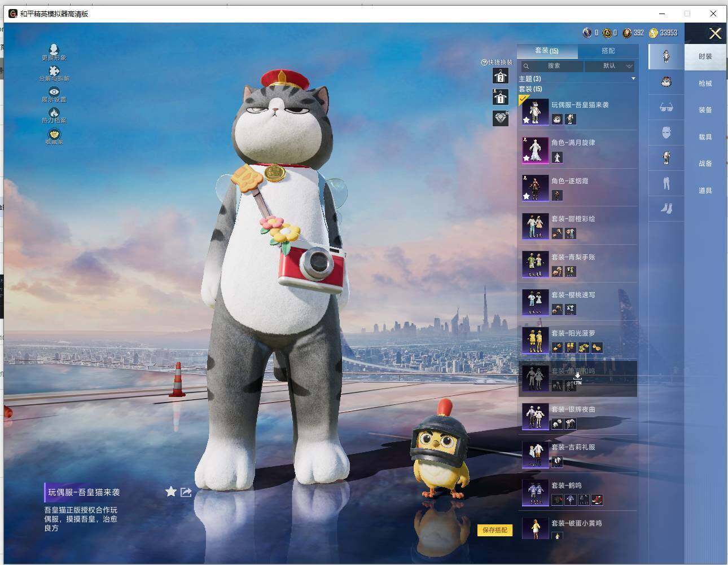Click the yellow chick companion with helmet
The image size is (728, 565).
click(x=441, y=451)
